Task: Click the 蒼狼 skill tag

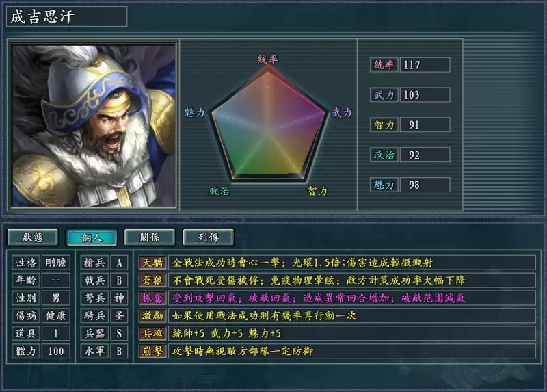Action: tap(152, 280)
